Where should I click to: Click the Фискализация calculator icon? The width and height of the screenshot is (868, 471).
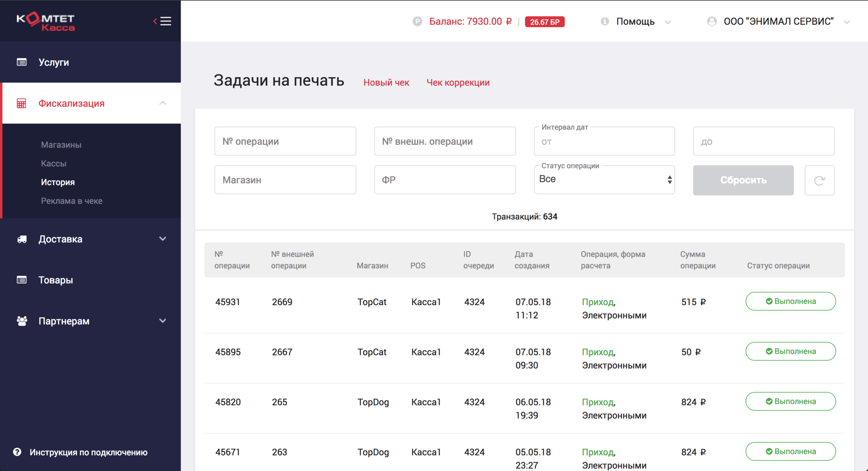(x=22, y=103)
